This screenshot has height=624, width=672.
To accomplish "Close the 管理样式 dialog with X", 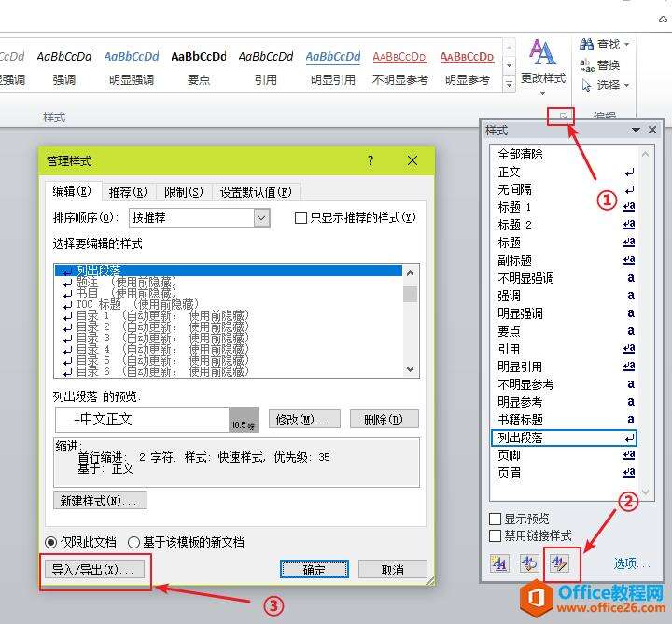I will 413,160.
